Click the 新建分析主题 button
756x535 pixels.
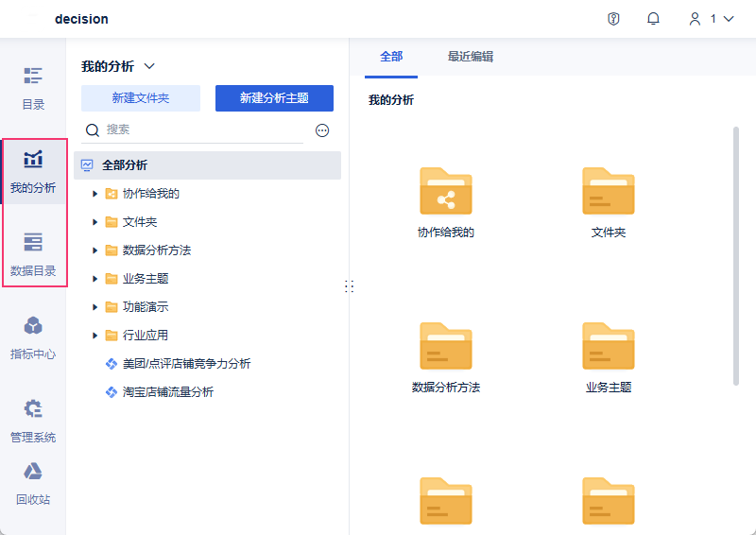point(274,98)
